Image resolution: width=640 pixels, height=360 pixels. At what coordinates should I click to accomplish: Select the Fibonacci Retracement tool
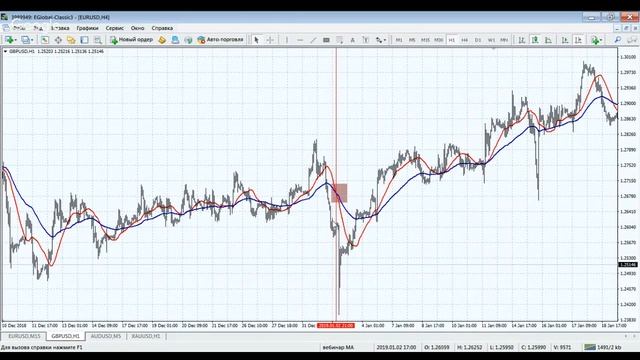tap(339, 40)
